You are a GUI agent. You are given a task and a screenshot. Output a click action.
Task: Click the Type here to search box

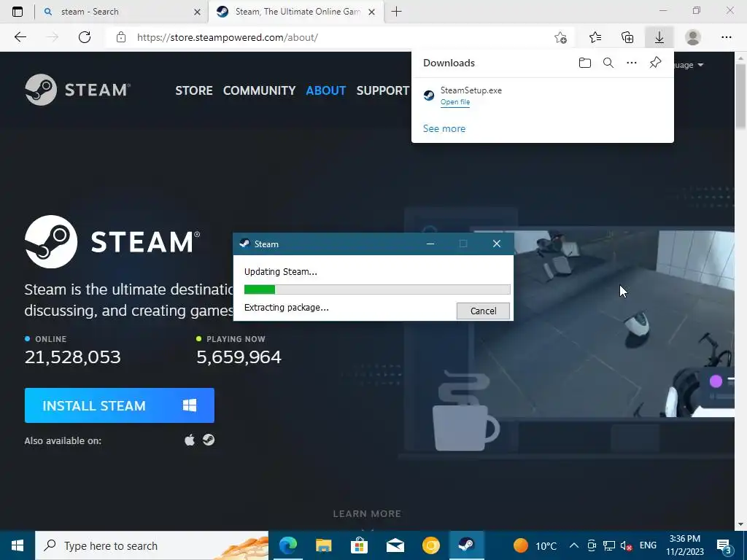click(x=152, y=545)
